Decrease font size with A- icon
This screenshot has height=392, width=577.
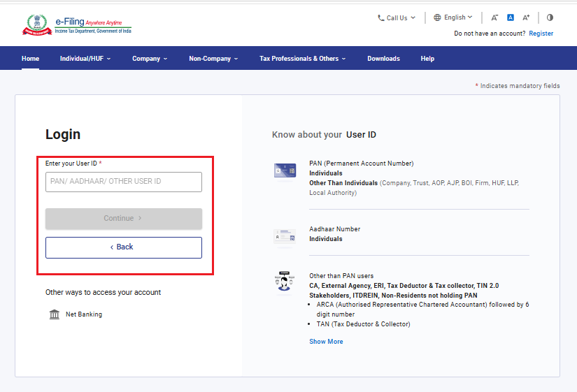[494, 17]
